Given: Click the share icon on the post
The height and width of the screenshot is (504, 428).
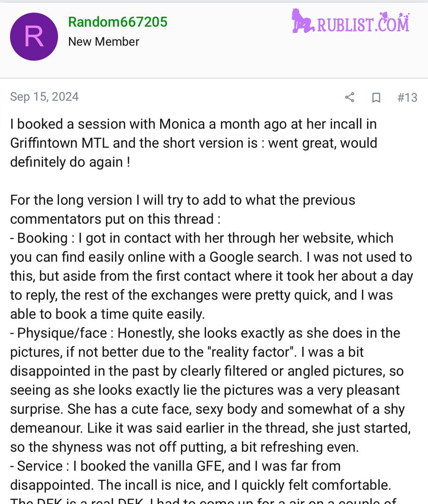Looking at the screenshot, I should tap(349, 97).
